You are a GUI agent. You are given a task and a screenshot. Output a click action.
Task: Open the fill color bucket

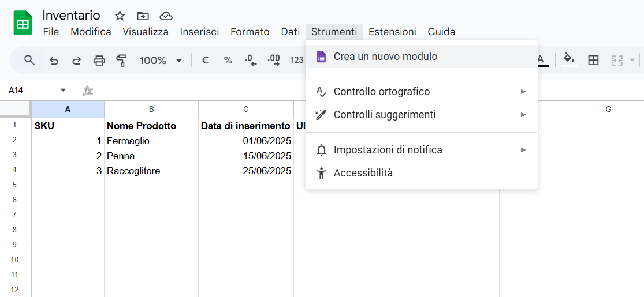(569, 60)
